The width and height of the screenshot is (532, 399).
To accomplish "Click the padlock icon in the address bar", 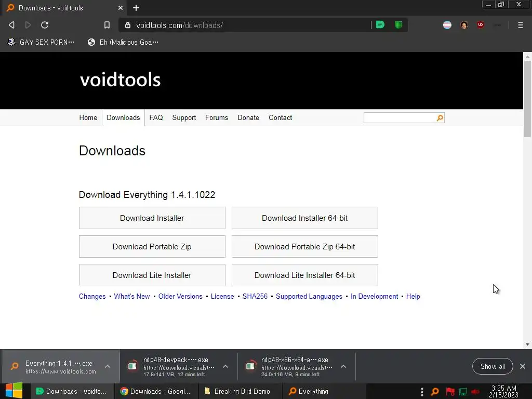I will 128,25.
